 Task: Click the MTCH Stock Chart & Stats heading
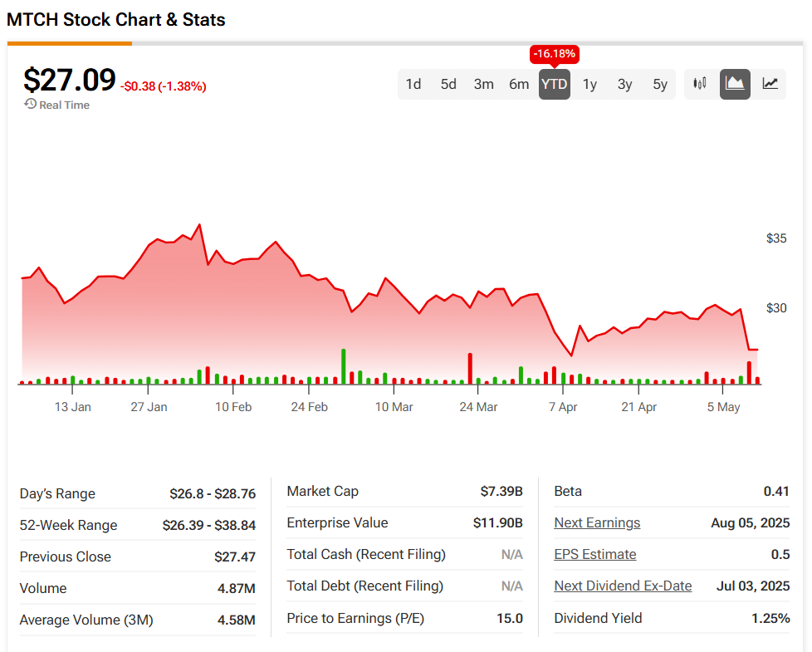click(x=116, y=20)
